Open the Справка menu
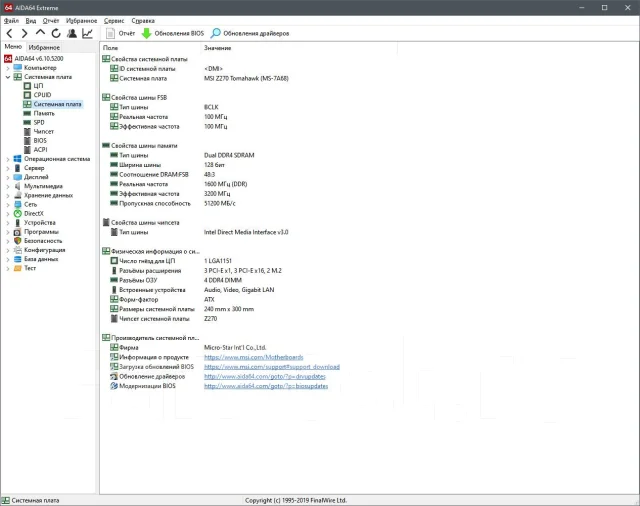The height and width of the screenshot is (506, 640). click(143, 21)
